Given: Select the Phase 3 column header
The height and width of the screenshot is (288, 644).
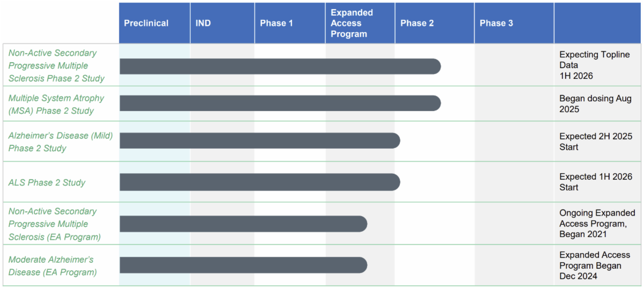Looking at the screenshot, I should tap(496, 23).
